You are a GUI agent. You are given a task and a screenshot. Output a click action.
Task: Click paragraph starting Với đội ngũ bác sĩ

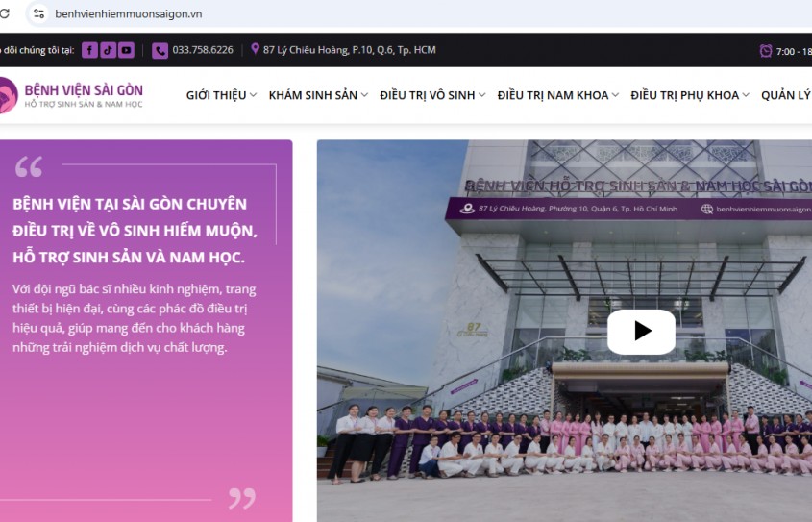[x=135, y=318]
